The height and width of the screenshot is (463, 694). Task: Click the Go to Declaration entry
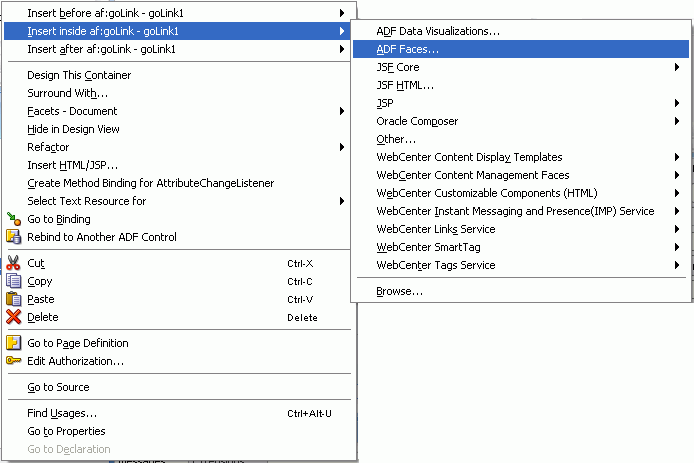(177, 449)
